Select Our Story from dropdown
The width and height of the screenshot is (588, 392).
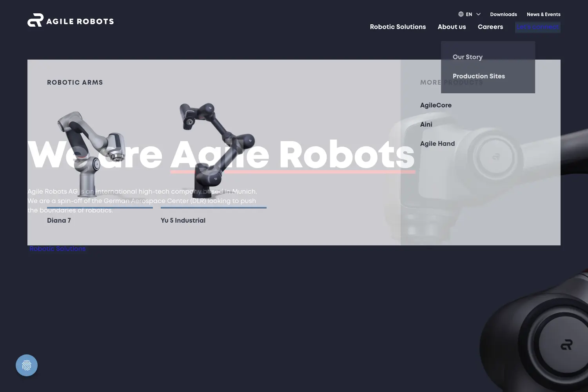tap(468, 57)
